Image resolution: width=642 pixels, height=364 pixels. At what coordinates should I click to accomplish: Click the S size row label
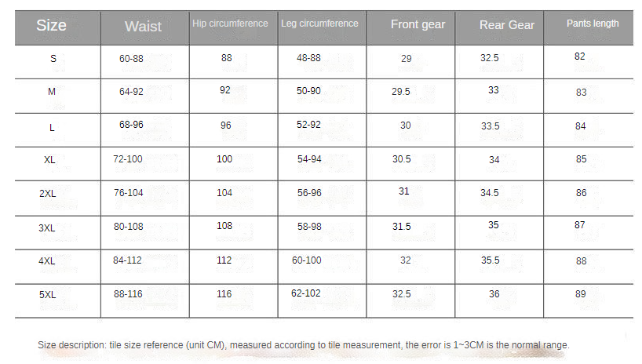tap(53, 59)
